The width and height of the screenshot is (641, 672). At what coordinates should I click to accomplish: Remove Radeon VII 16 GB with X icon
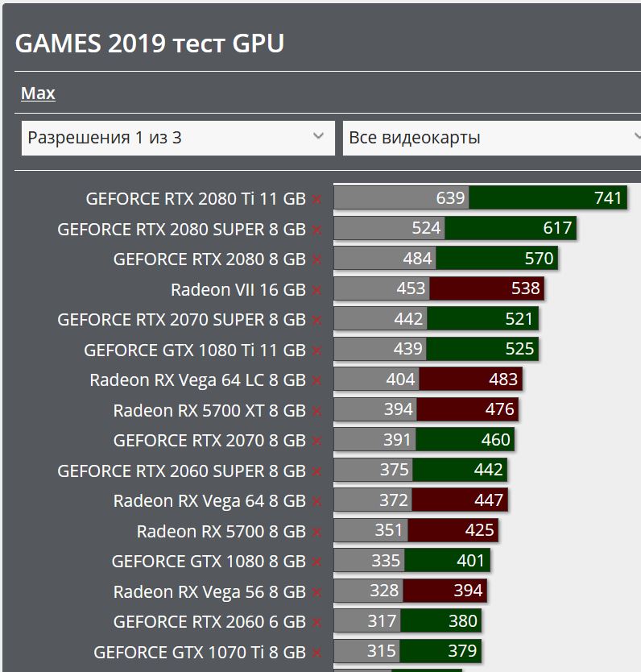tap(317, 290)
